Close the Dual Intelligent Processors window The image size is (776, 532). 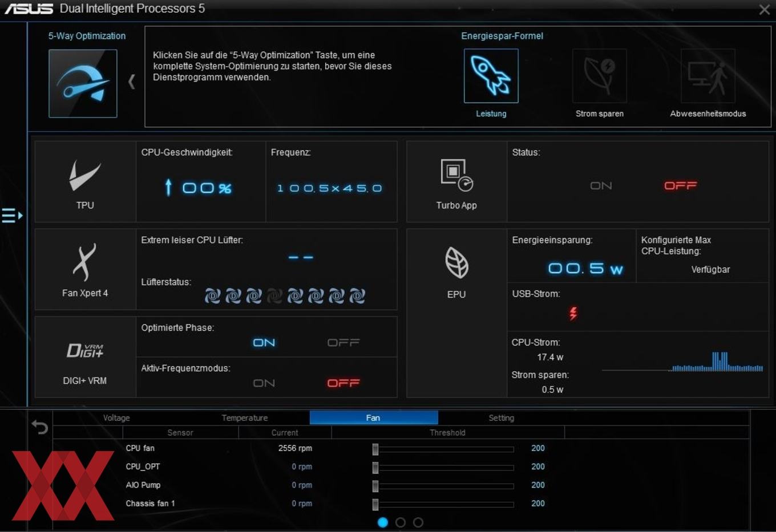[x=764, y=9]
